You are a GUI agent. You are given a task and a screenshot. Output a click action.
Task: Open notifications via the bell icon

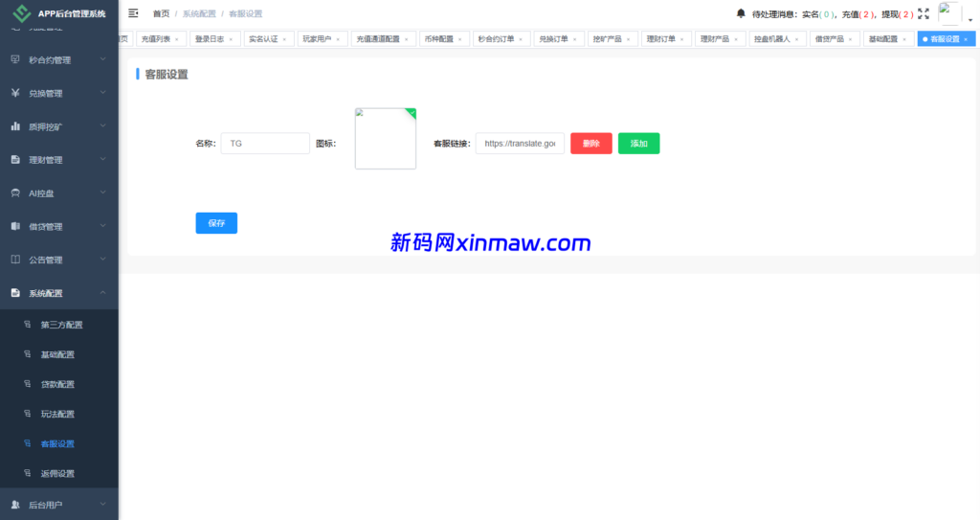[x=741, y=13]
